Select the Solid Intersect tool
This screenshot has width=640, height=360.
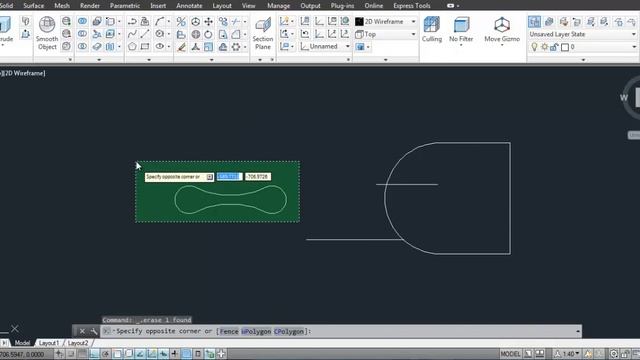(82, 47)
